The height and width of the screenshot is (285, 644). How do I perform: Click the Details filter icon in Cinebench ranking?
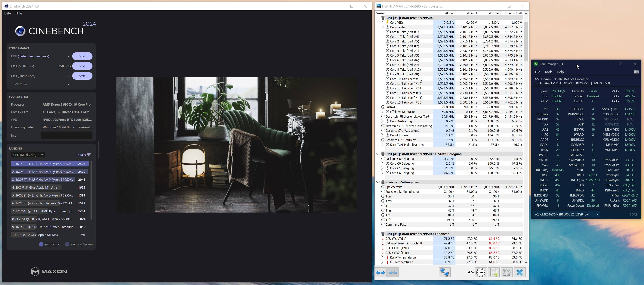pos(89,154)
